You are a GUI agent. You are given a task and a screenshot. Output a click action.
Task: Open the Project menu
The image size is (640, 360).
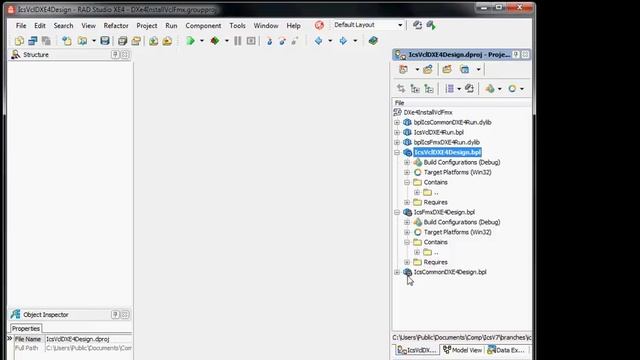pyautogui.click(x=147, y=25)
